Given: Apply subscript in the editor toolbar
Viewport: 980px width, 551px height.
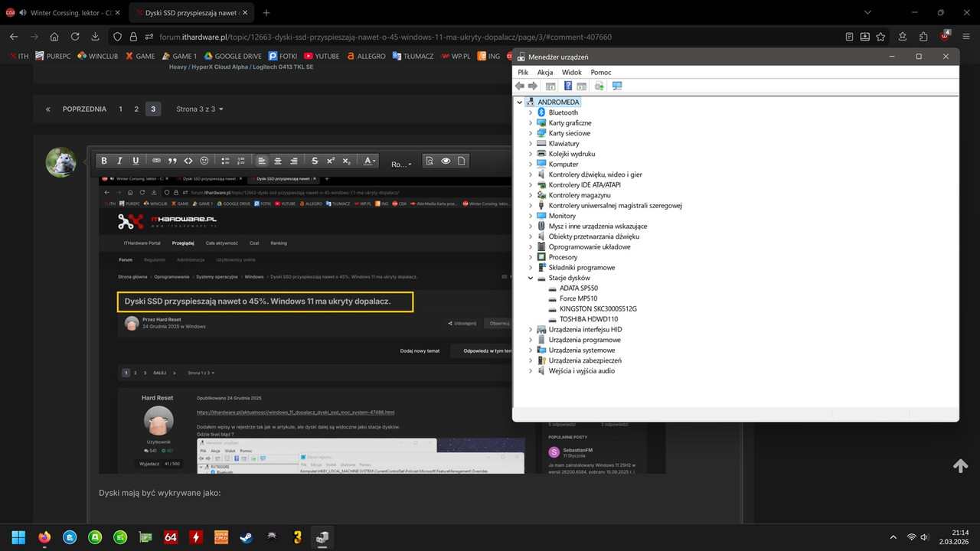Looking at the screenshot, I should coord(347,161).
